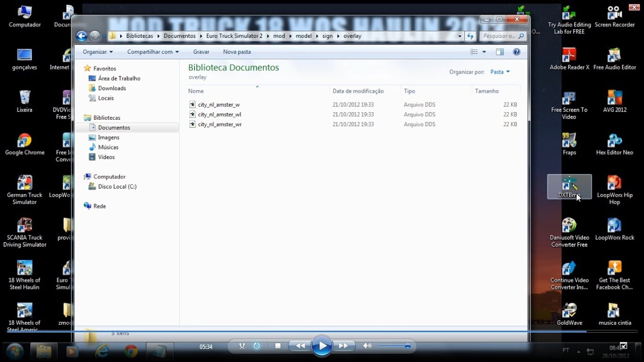644x362 pixels.
Task: Select the Screen Recorder desktop icon
Action: (614, 16)
